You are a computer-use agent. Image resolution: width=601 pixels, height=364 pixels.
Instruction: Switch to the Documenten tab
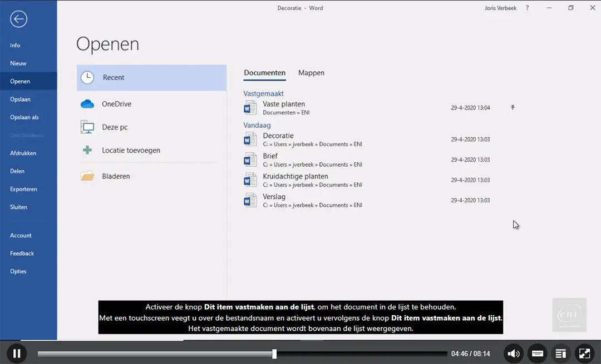point(265,73)
